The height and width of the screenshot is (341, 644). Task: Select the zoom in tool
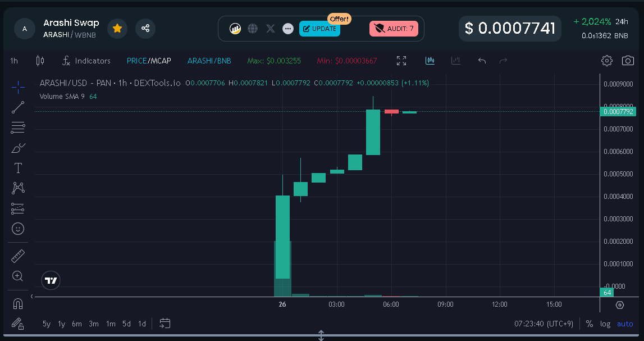tap(18, 276)
